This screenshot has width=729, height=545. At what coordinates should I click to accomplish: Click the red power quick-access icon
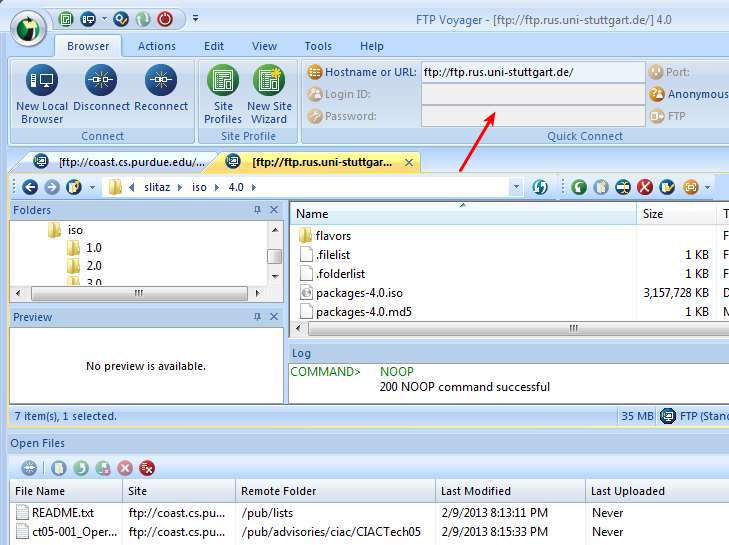[165, 19]
